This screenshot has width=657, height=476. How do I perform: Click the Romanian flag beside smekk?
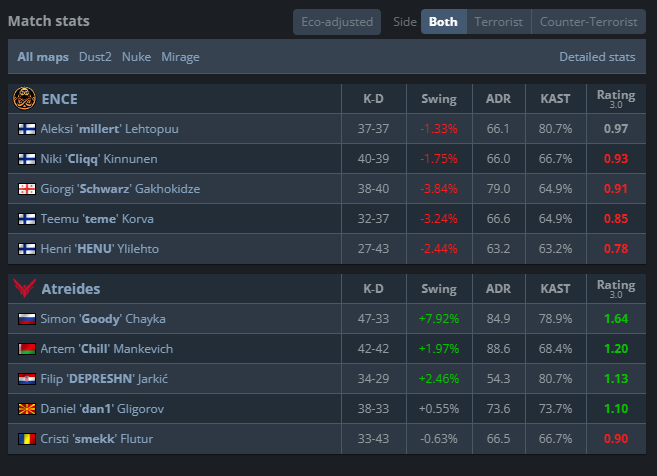[x=27, y=439]
